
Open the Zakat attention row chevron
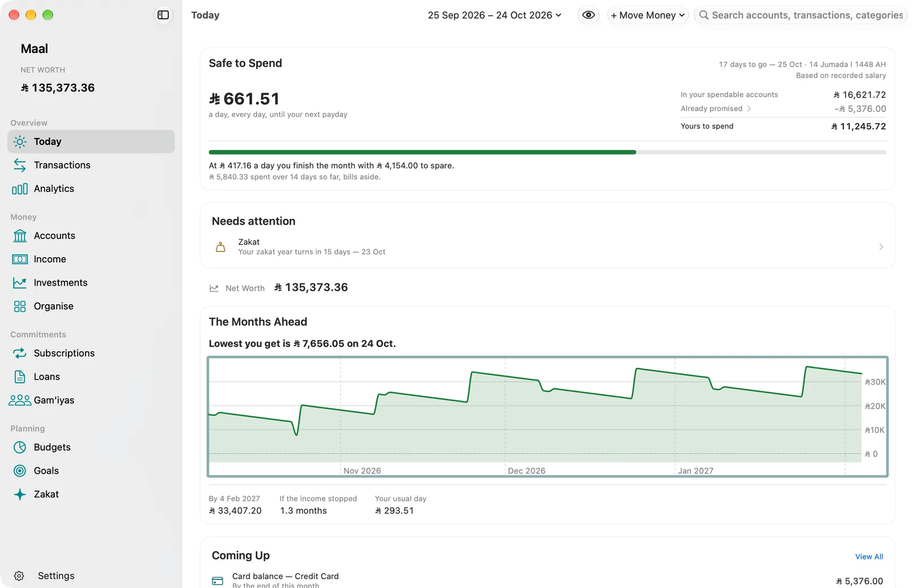click(x=881, y=247)
